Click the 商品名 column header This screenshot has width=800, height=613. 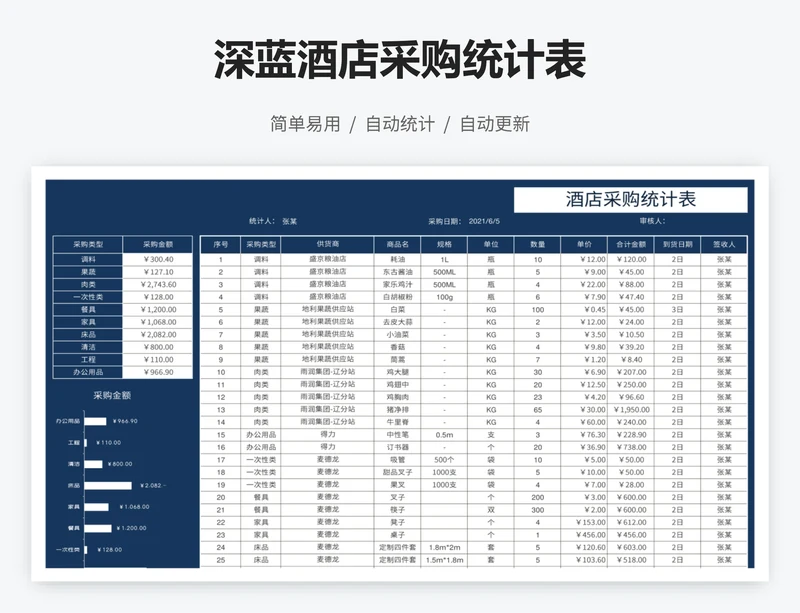click(x=397, y=244)
